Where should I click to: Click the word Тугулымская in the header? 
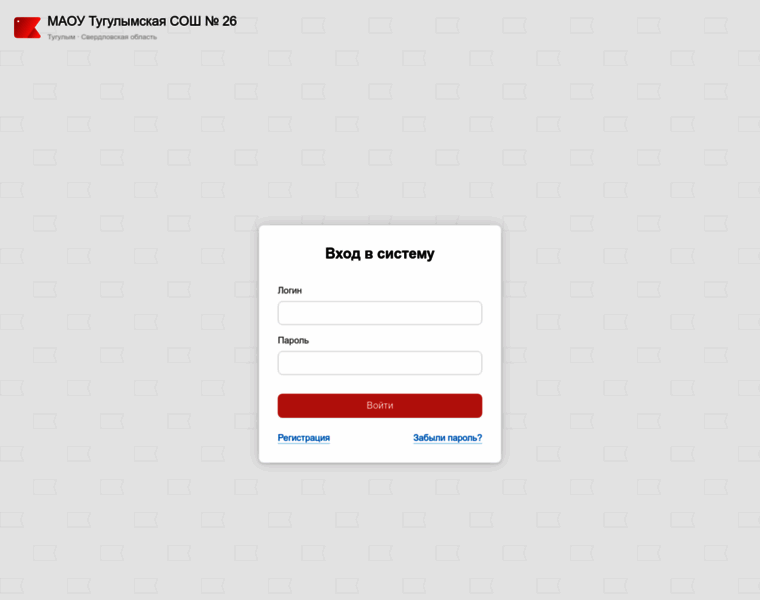tap(127, 21)
